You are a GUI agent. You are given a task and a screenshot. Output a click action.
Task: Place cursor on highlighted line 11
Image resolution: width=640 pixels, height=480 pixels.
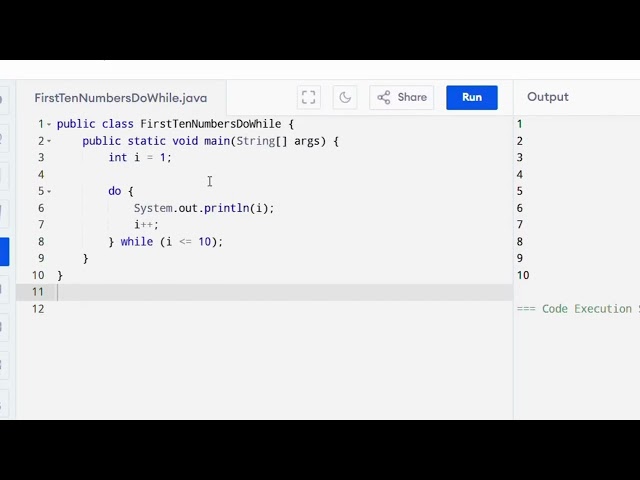pos(264,292)
